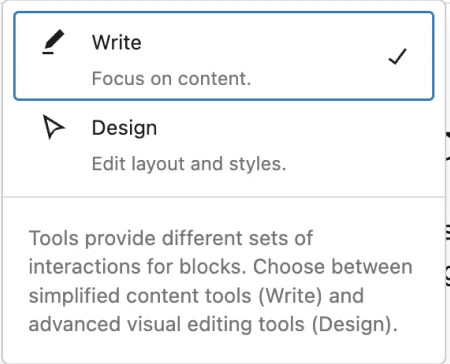Click the checkmark beside Write
Image resolution: width=450 pixels, height=364 pixels.
[x=398, y=56]
